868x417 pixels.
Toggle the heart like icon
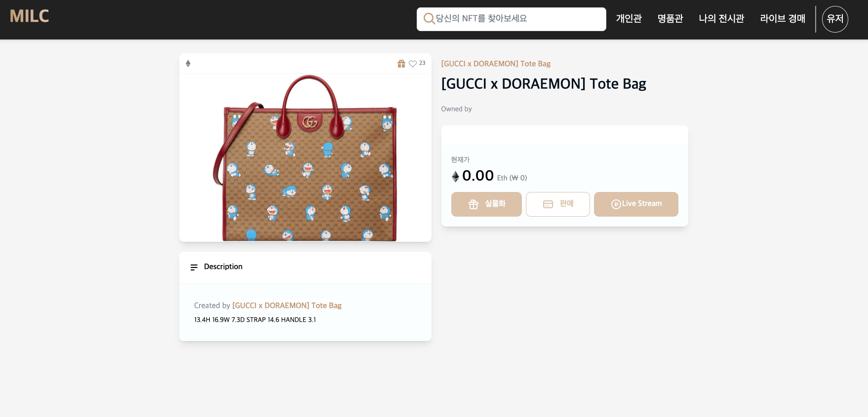click(x=413, y=64)
